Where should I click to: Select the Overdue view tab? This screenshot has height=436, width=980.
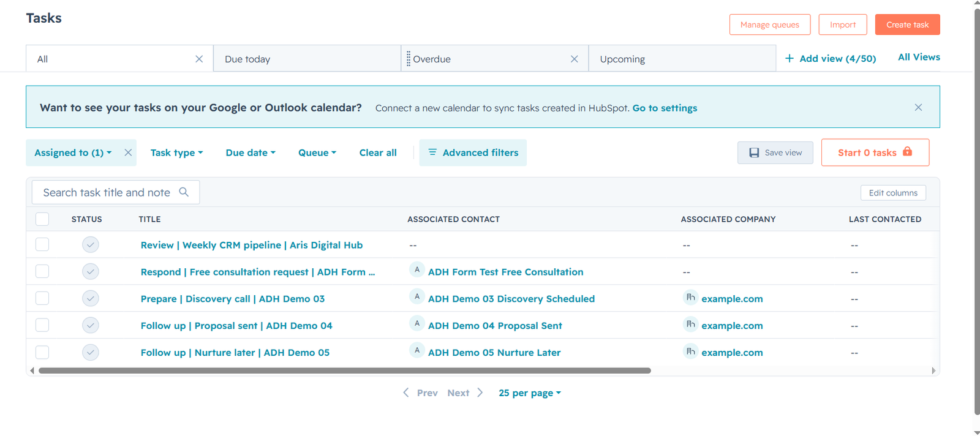(x=495, y=59)
